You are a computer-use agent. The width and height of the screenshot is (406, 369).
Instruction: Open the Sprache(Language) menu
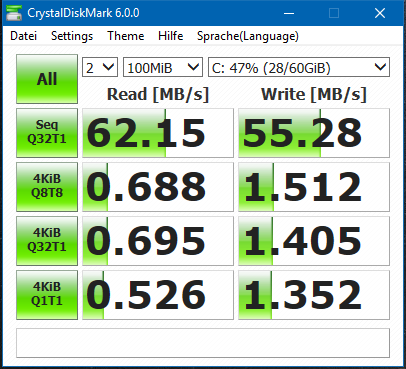coord(248,36)
